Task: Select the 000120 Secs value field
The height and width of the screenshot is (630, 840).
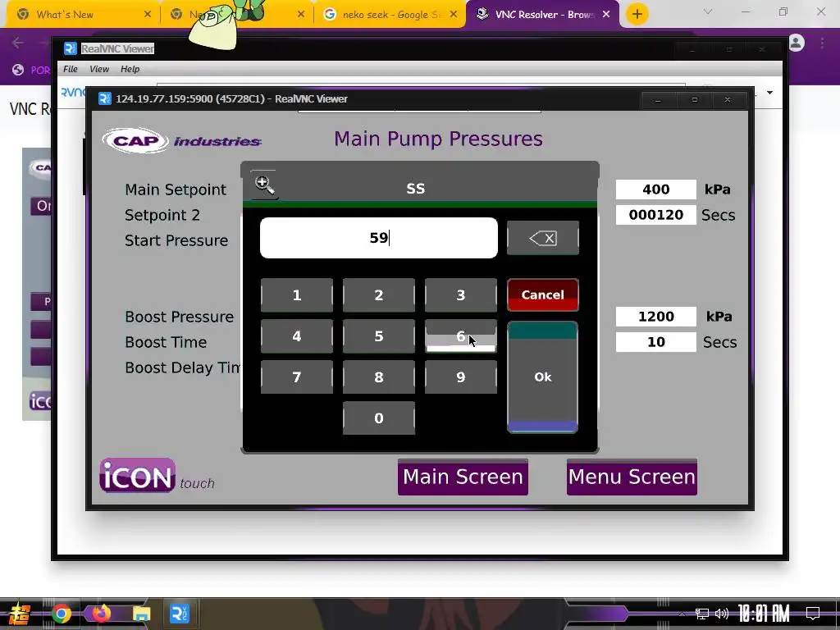Action: [x=655, y=215]
